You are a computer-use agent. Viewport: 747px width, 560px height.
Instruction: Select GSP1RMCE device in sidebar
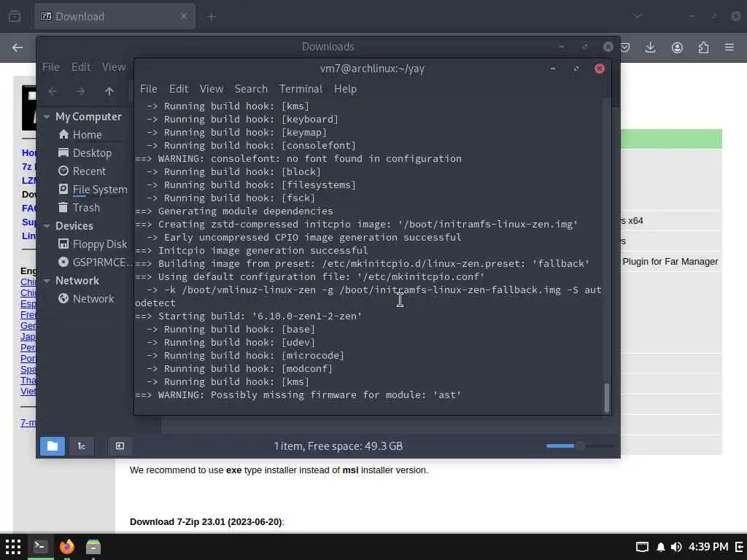(95, 262)
